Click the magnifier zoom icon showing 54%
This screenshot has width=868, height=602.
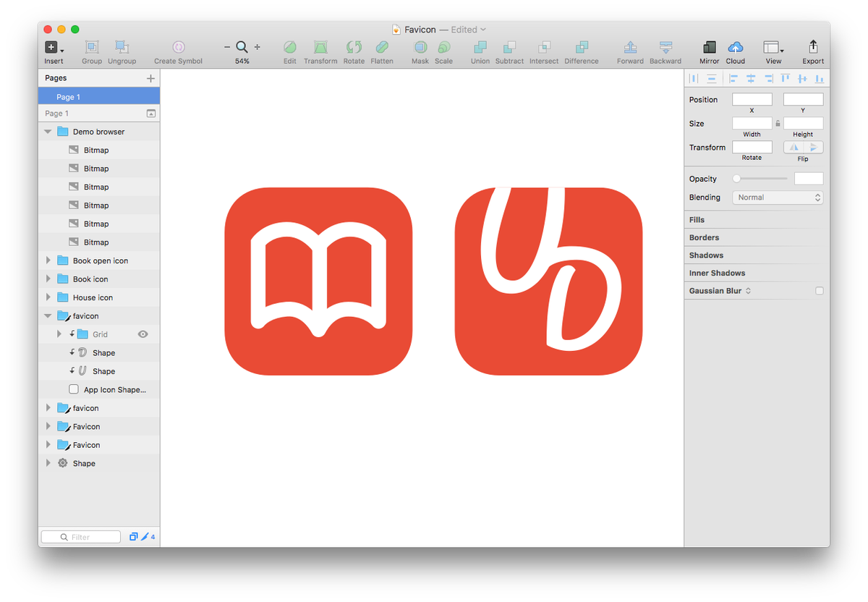tap(242, 47)
